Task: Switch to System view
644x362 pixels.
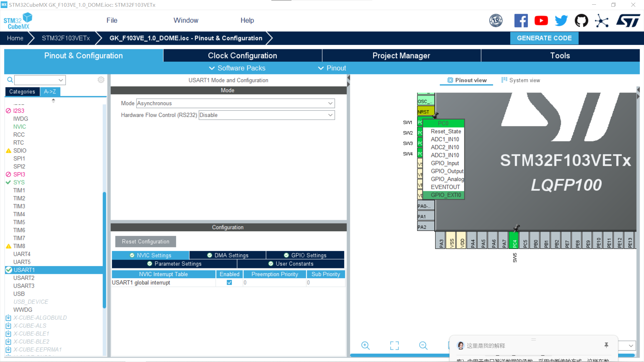Action: [521, 80]
